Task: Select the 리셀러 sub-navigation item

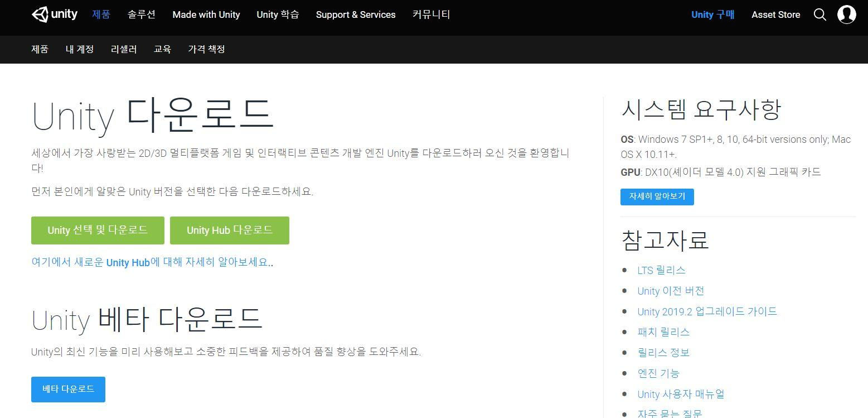Action: coord(124,49)
